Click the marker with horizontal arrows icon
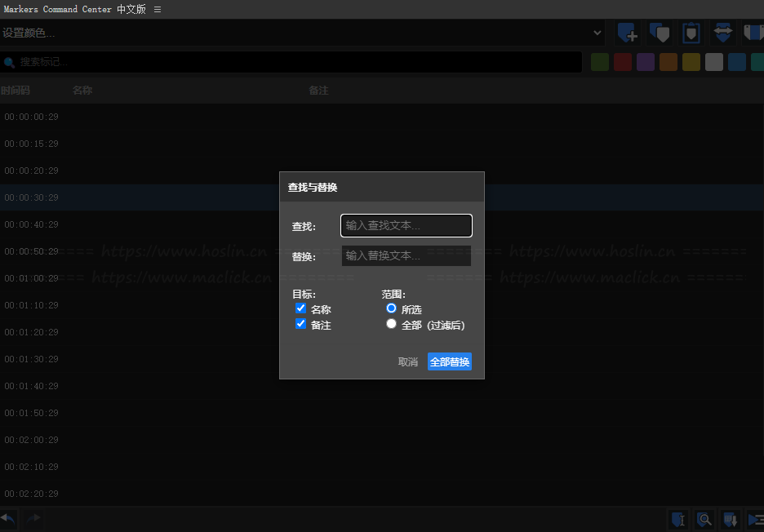764x532 pixels. tap(722, 33)
